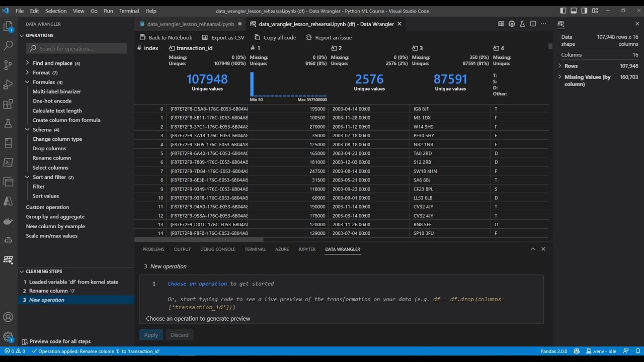Click Export as CSV button

pyautogui.click(x=223, y=38)
